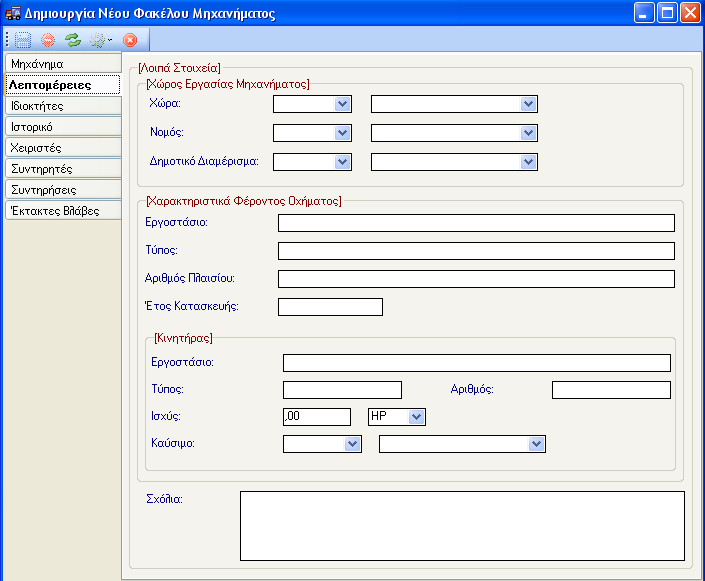Focus the engine Τύπος input field

(x=342, y=390)
